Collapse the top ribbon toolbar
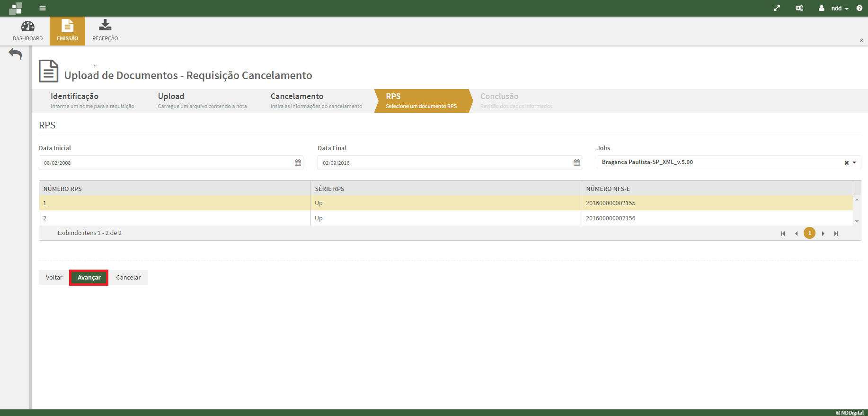 click(x=861, y=41)
